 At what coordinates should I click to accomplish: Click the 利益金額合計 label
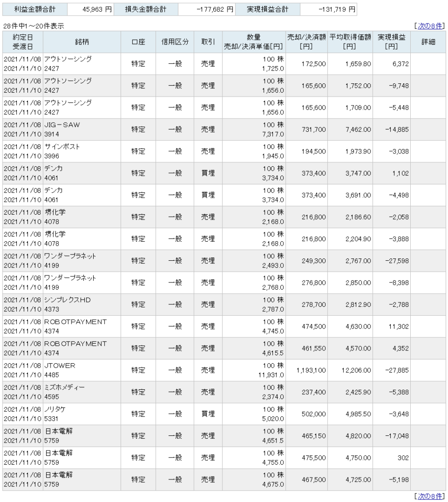(35, 10)
